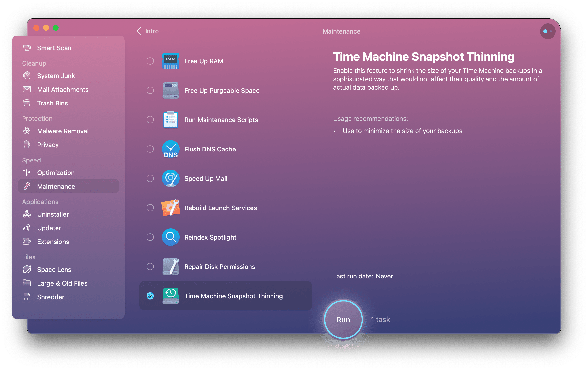The height and width of the screenshot is (370, 588).
Task: Select the Rebuild Launch Services tool
Action: click(x=220, y=208)
